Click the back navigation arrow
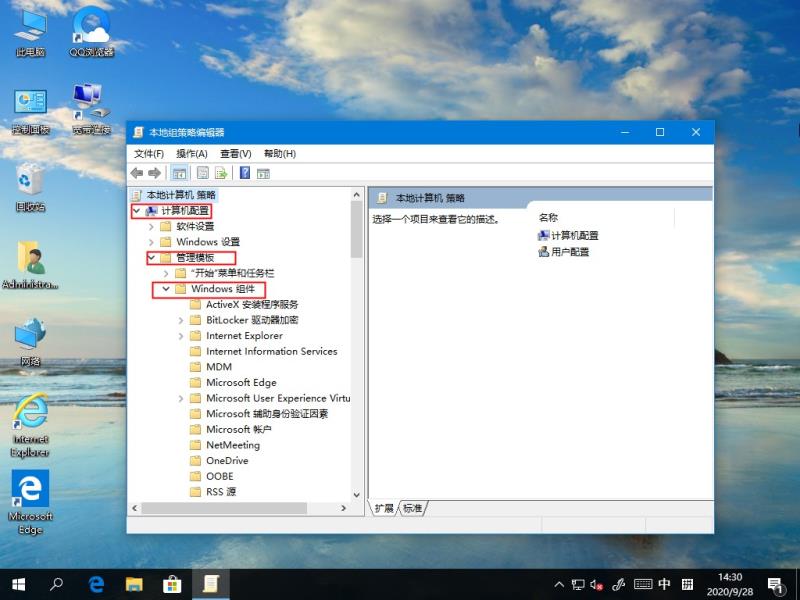Image resolution: width=800 pixels, height=600 pixels. [137, 172]
